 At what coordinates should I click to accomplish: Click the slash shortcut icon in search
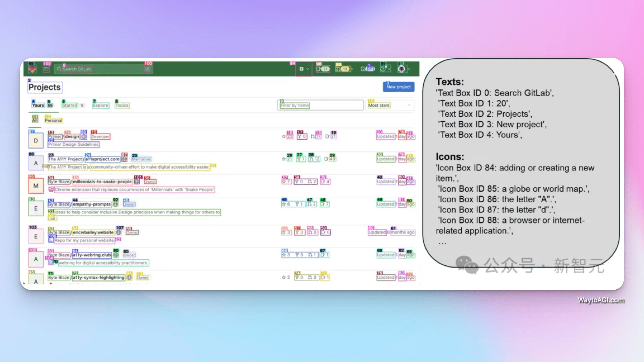pyautogui.click(x=148, y=69)
